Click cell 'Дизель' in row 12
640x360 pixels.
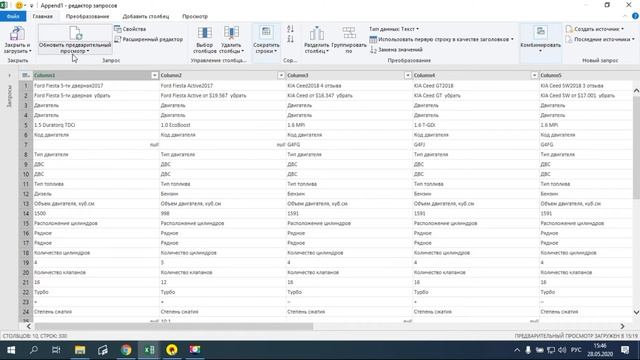[x=96, y=193]
